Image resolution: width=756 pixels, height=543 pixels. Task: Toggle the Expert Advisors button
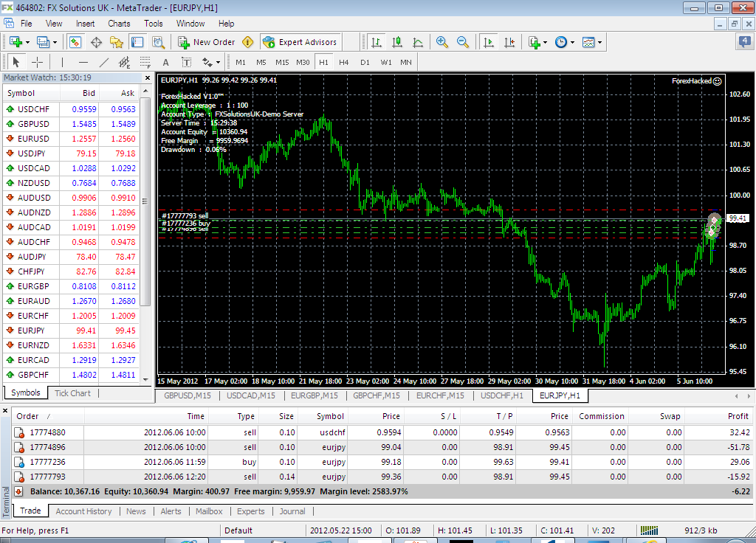300,42
